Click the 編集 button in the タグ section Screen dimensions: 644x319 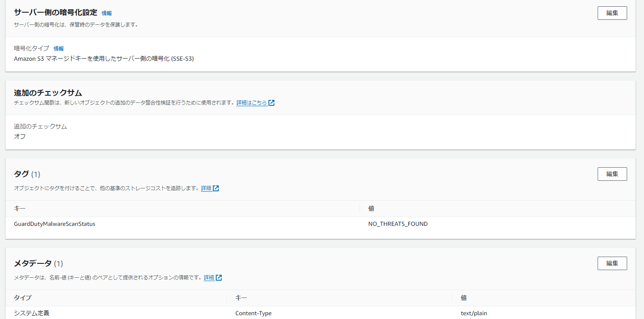pyautogui.click(x=612, y=174)
